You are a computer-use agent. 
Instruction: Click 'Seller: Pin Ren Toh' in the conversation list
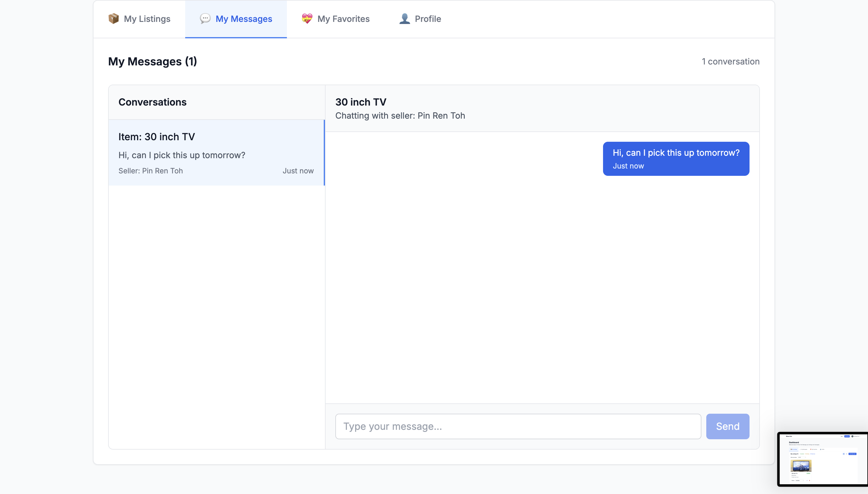click(150, 171)
